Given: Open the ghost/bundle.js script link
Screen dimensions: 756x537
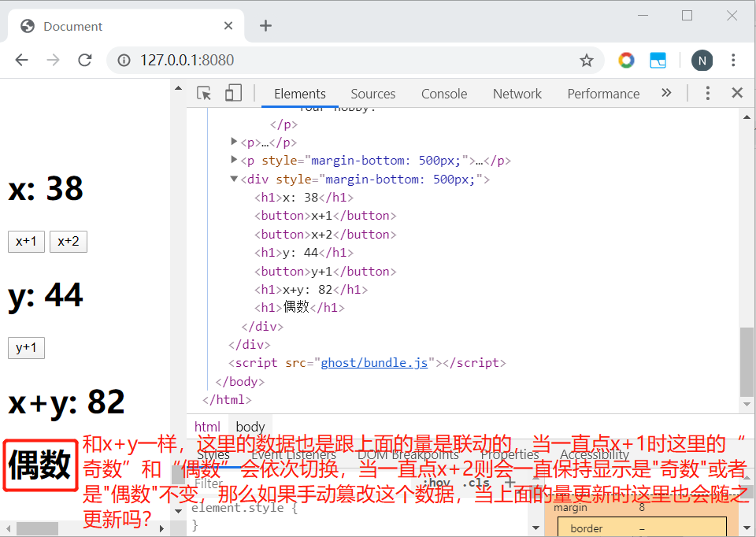Looking at the screenshot, I should [x=374, y=363].
